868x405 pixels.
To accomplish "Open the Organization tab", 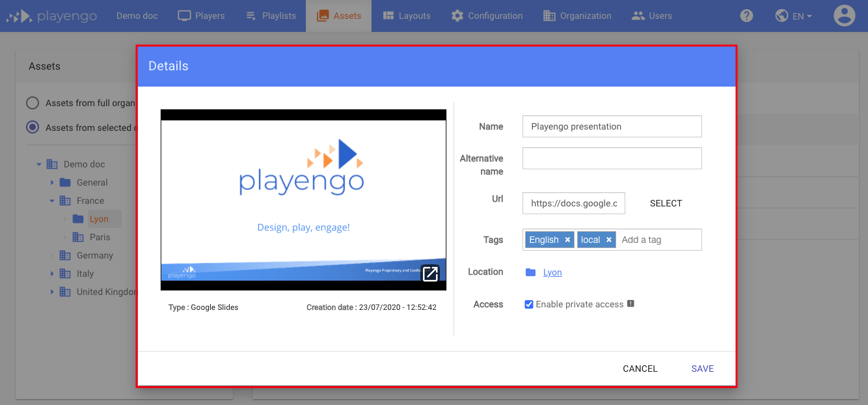I will click(577, 16).
